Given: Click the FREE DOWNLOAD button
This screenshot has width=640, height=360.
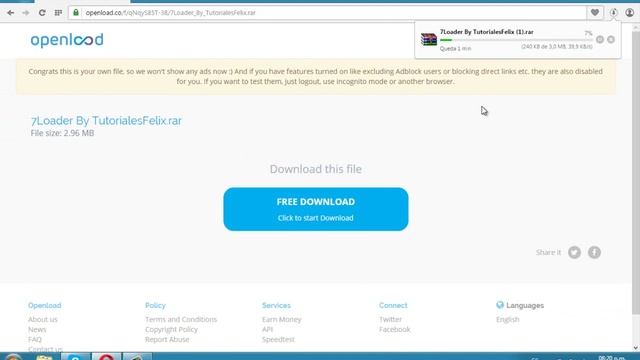Looking at the screenshot, I should click(x=316, y=209).
